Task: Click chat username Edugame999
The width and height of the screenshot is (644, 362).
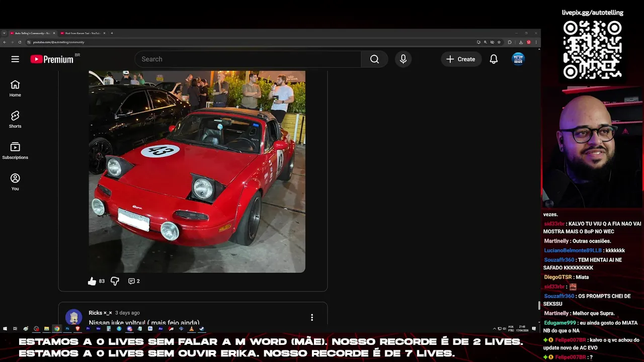Action: (561, 323)
